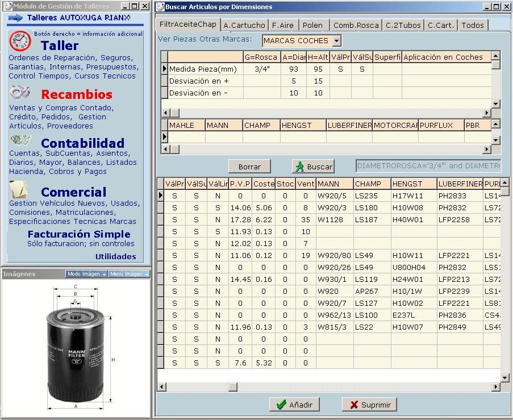Click horizontal scrollbar thumb of results grid

[x=232, y=387]
